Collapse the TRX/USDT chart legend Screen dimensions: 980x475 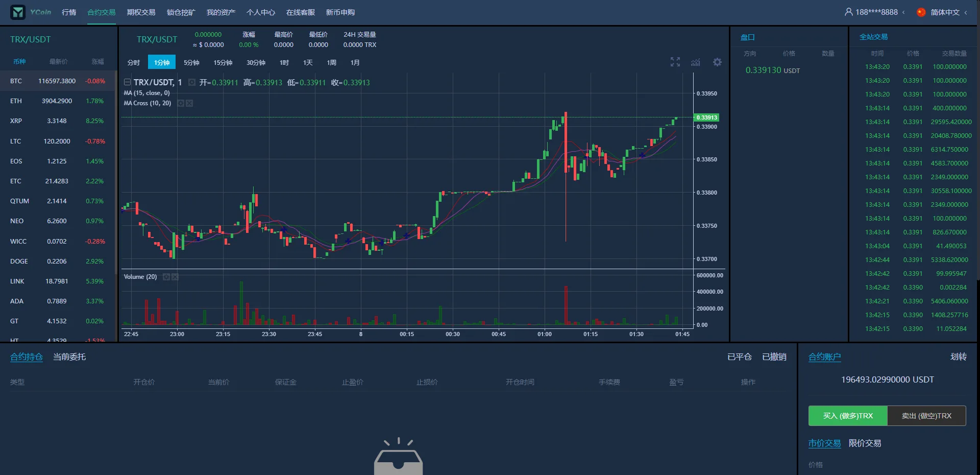[x=127, y=82]
